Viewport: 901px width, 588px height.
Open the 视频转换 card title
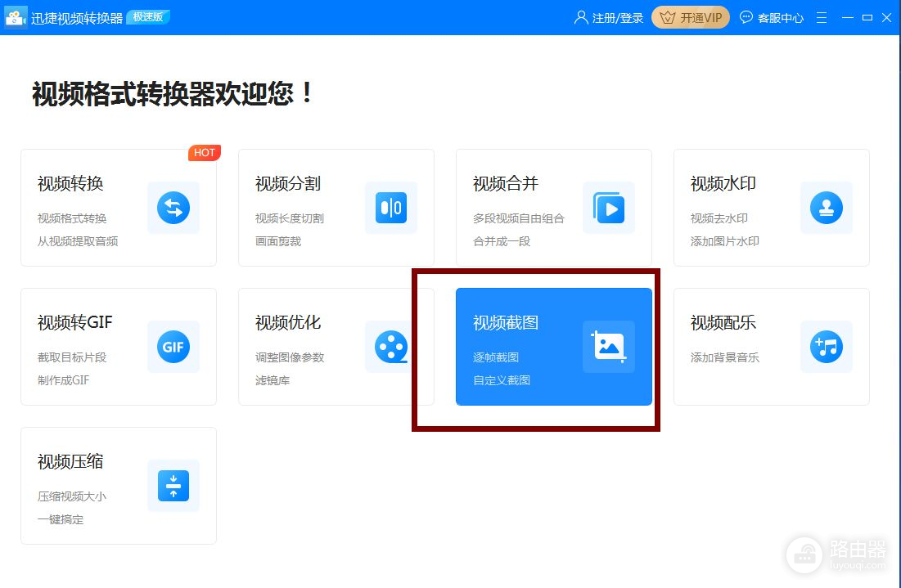click(x=70, y=184)
